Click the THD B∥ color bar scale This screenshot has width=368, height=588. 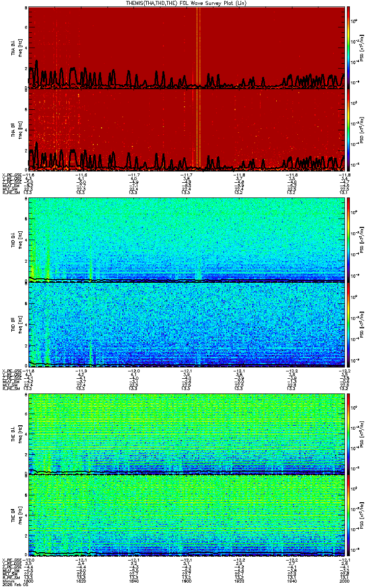coord(348,324)
